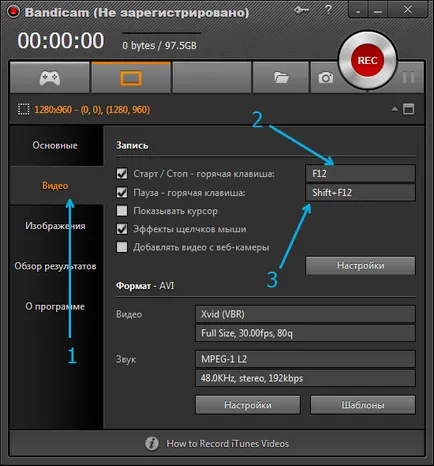Open registration via the key icon

tap(302, 11)
